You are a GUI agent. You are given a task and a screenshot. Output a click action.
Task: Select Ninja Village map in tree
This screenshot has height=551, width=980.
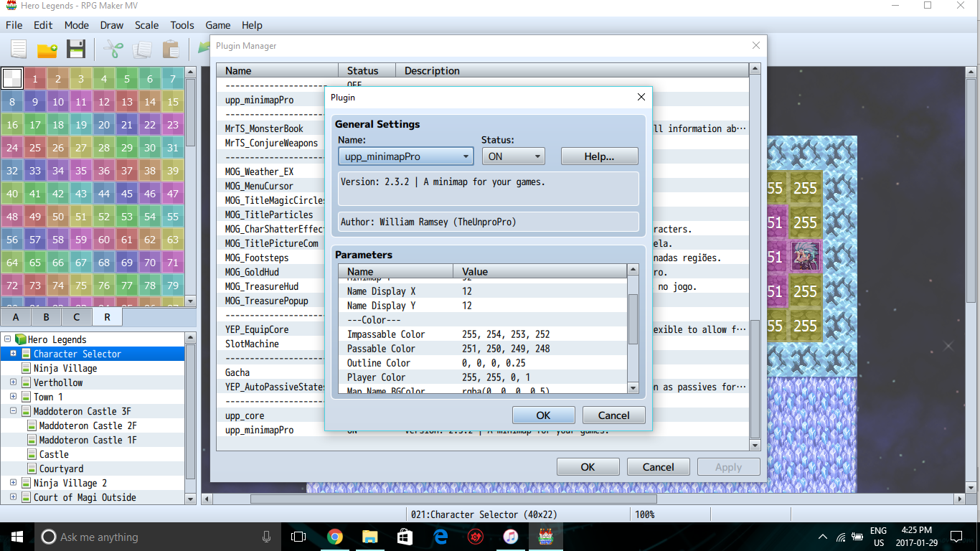coord(65,368)
